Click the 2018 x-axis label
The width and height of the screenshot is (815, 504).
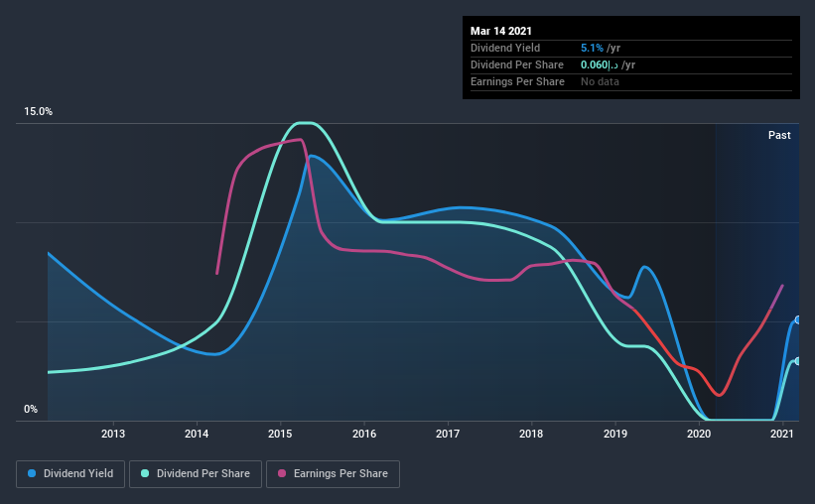tap(531, 434)
